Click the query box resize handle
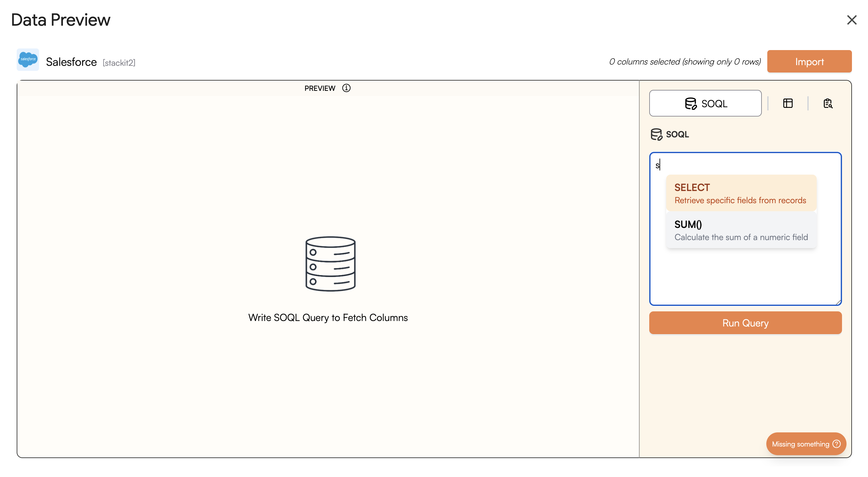Viewport: 868px width, 477px height. [x=838, y=302]
